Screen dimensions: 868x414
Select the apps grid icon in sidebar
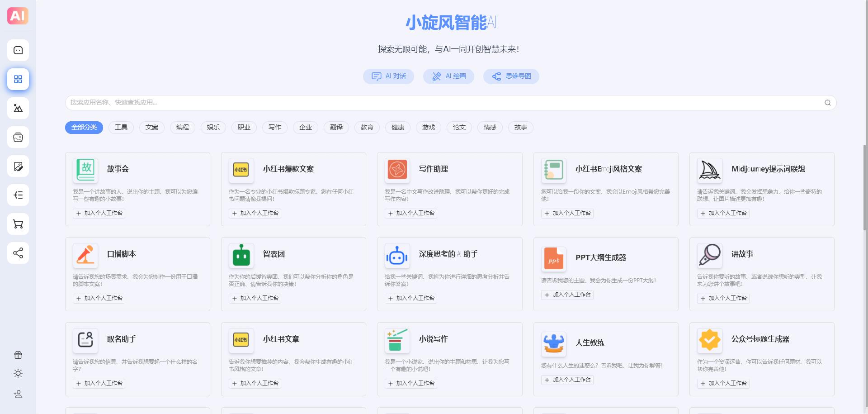point(18,79)
